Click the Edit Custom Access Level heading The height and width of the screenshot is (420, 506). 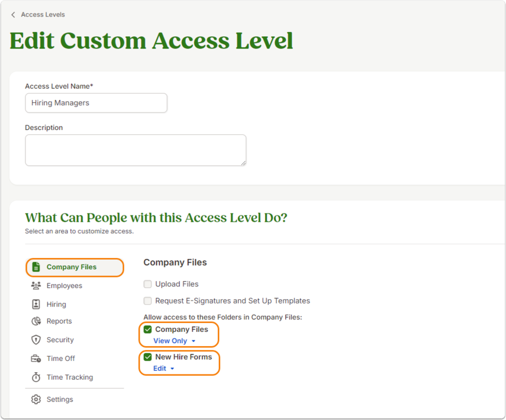(x=152, y=41)
